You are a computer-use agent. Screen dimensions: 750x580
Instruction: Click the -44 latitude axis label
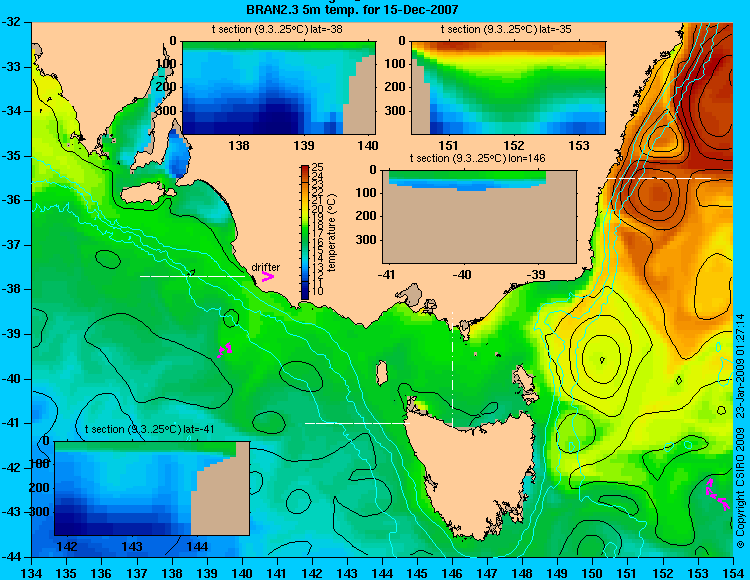(11, 557)
